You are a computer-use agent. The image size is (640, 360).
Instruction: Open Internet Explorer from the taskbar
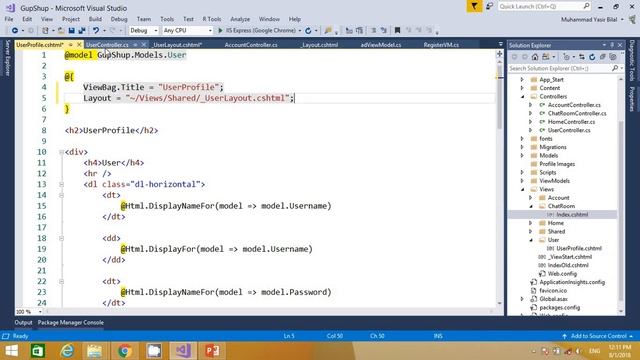pyautogui.click(x=67, y=351)
